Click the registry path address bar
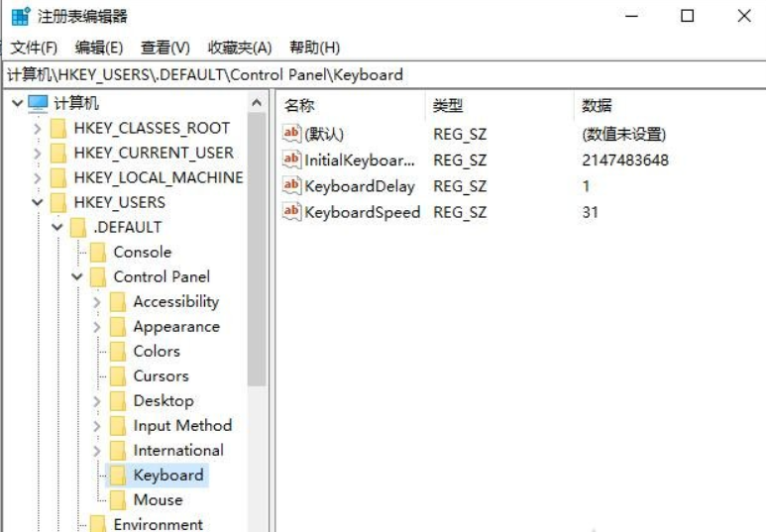Screen dimensions: 766x532 click(x=383, y=74)
